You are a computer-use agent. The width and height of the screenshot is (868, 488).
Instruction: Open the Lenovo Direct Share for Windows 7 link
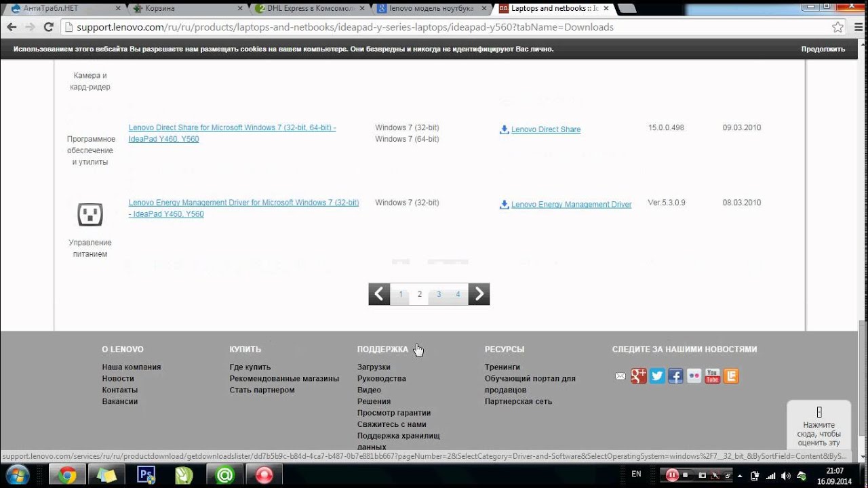click(x=233, y=133)
